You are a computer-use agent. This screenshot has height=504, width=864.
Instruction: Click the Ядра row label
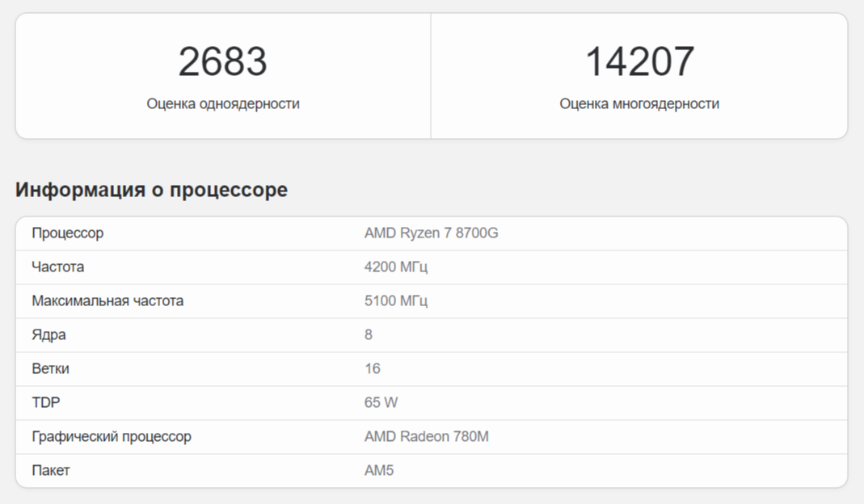48,335
